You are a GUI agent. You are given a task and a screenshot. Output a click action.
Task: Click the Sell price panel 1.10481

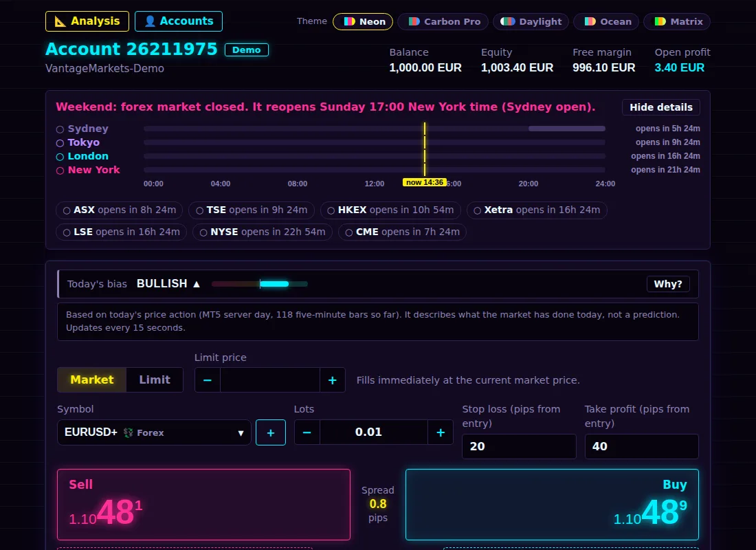203,505
